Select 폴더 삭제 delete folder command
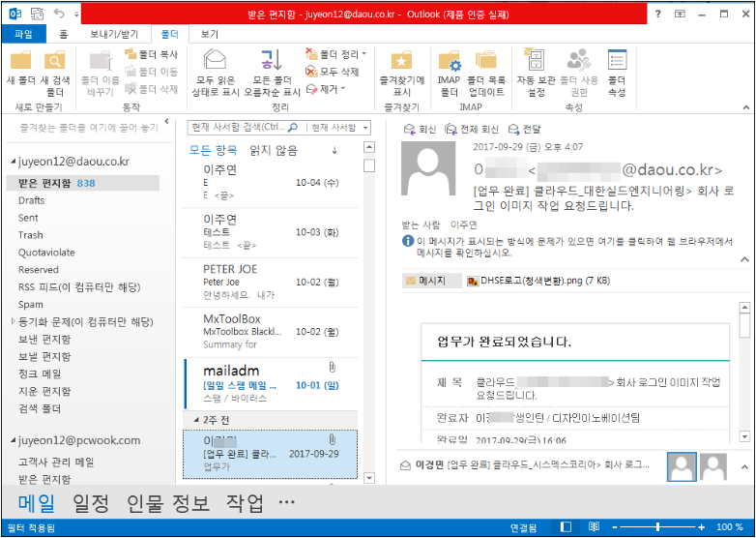The image size is (756, 538). (x=152, y=89)
